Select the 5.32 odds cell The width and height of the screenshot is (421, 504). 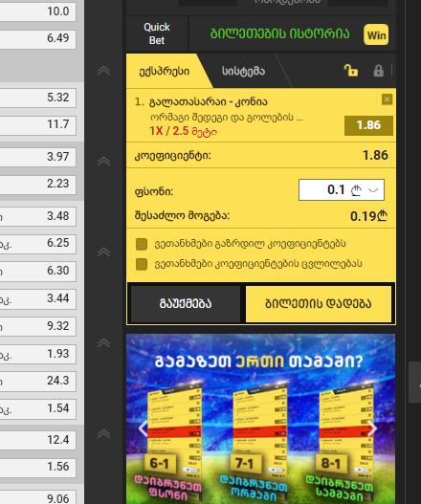pyautogui.click(x=38, y=98)
